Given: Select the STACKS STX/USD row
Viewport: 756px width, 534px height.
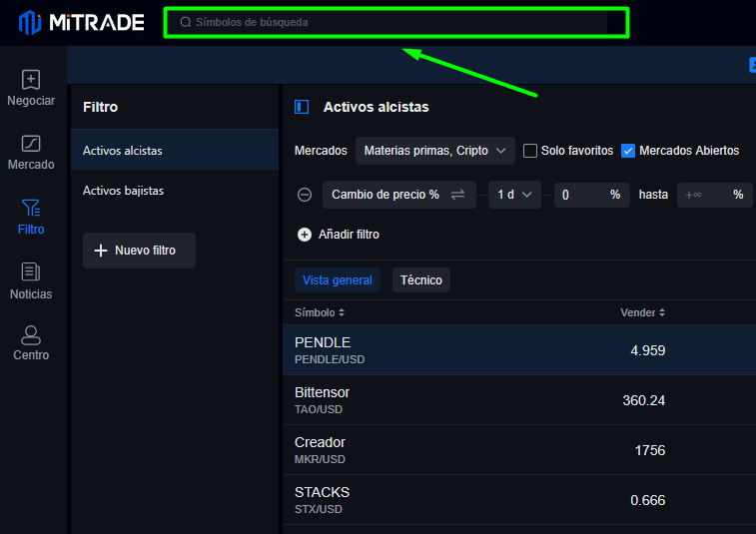Looking at the screenshot, I should click(519, 500).
